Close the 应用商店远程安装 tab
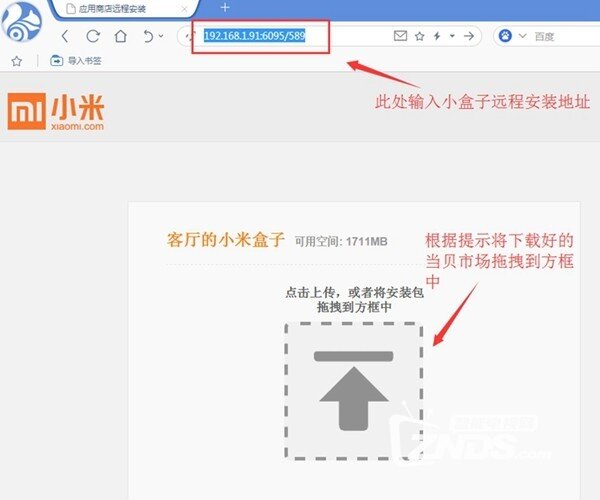 tap(184, 9)
